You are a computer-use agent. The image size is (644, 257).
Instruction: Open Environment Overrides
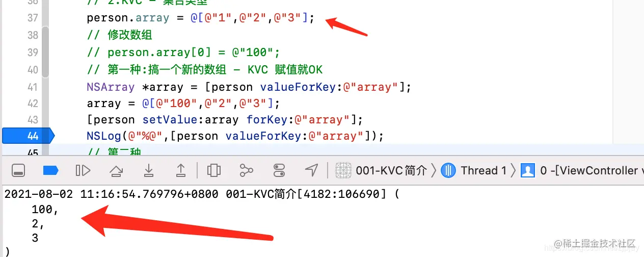coord(279,170)
